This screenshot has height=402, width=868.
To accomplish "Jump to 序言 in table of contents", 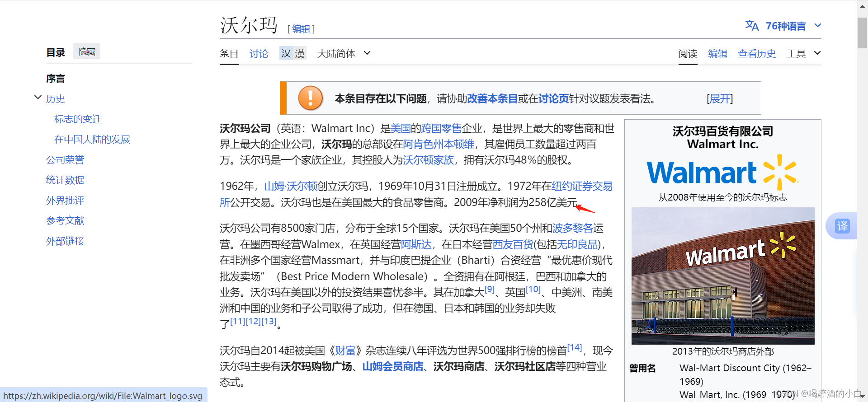I will [56, 79].
